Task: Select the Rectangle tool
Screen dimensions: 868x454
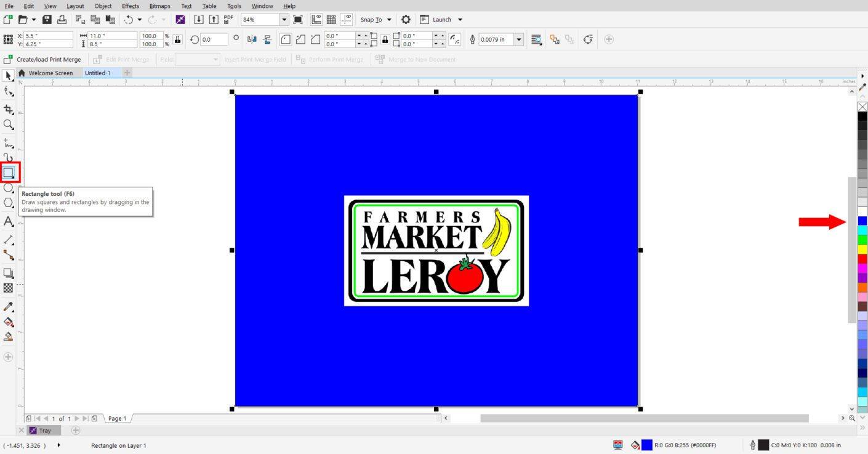Action: [9, 172]
